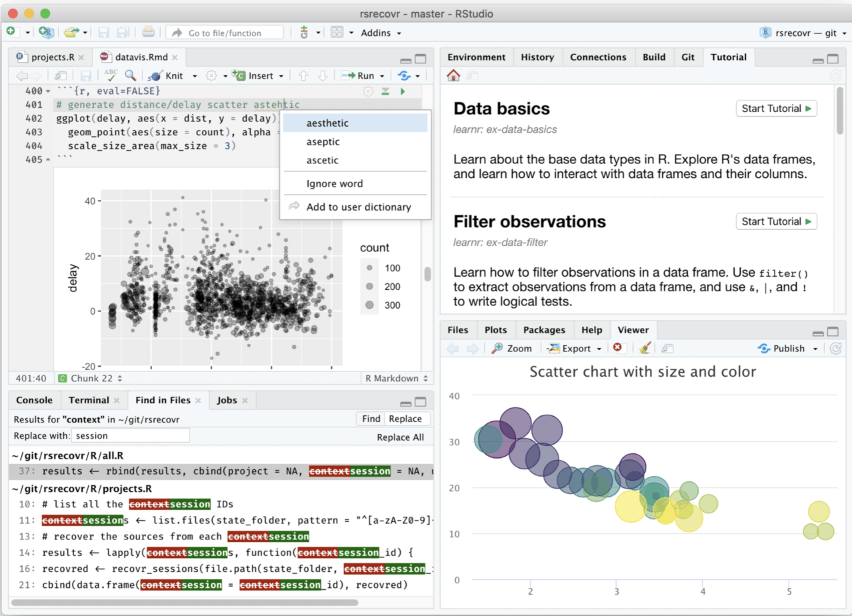The height and width of the screenshot is (616, 852).
Task: Click Replace All button
Action: 400,437
